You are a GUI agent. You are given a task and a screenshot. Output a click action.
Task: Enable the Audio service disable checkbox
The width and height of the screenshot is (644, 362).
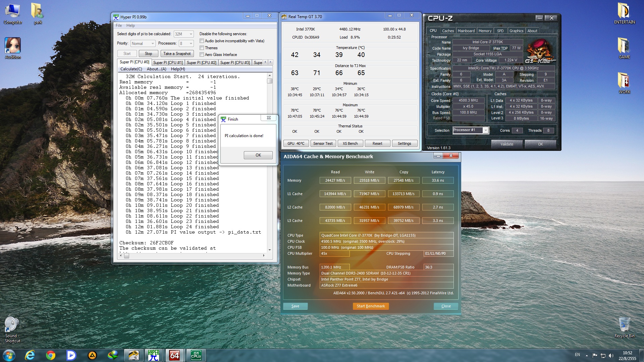202,41
